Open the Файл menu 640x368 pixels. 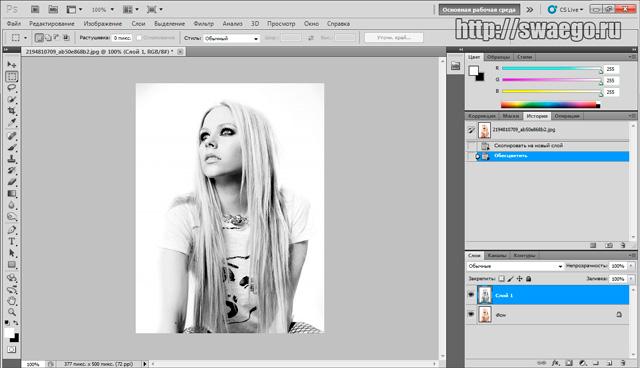click(x=13, y=24)
